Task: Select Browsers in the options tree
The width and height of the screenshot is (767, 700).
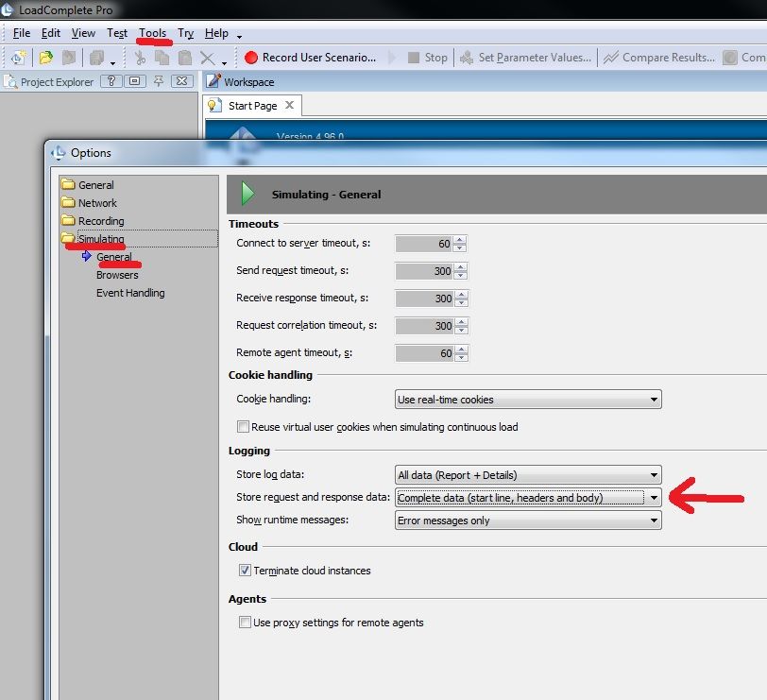Action: coord(117,275)
